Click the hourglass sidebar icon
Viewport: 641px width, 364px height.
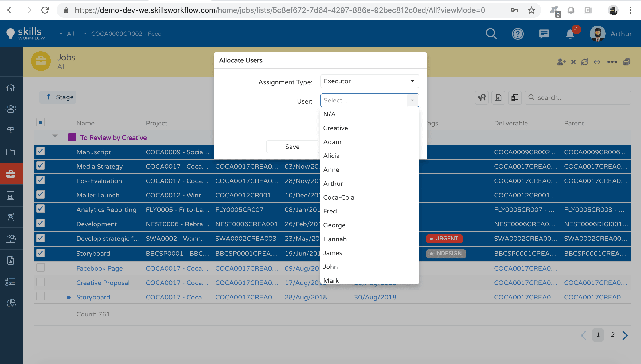tap(11, 217)
